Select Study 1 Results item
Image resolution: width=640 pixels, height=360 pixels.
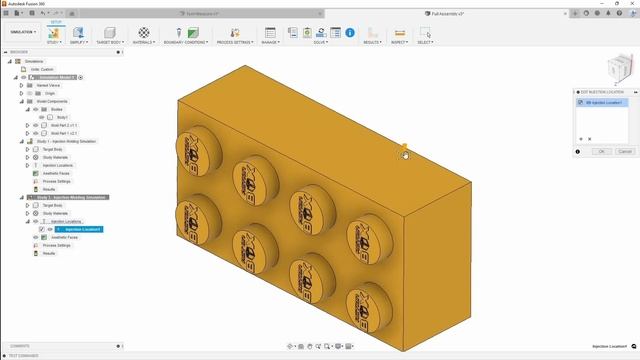coord(49,189)
